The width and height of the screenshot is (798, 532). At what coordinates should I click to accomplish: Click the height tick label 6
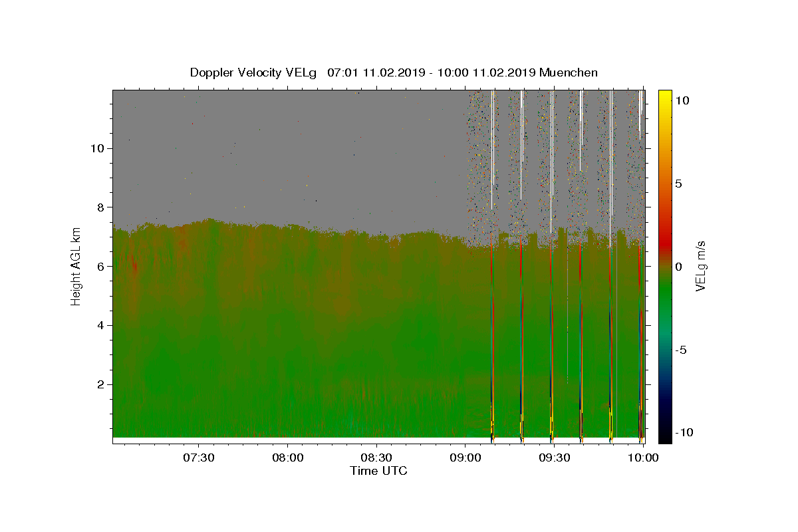click(102, 266)
